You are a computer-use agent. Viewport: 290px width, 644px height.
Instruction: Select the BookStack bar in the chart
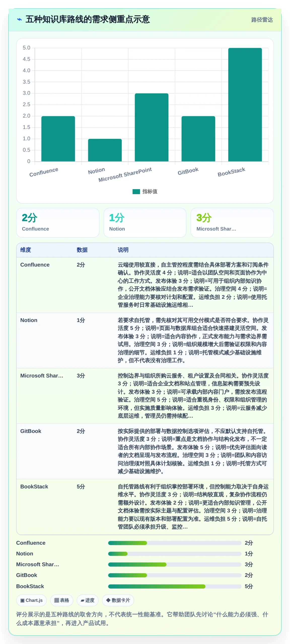(245, 105)
